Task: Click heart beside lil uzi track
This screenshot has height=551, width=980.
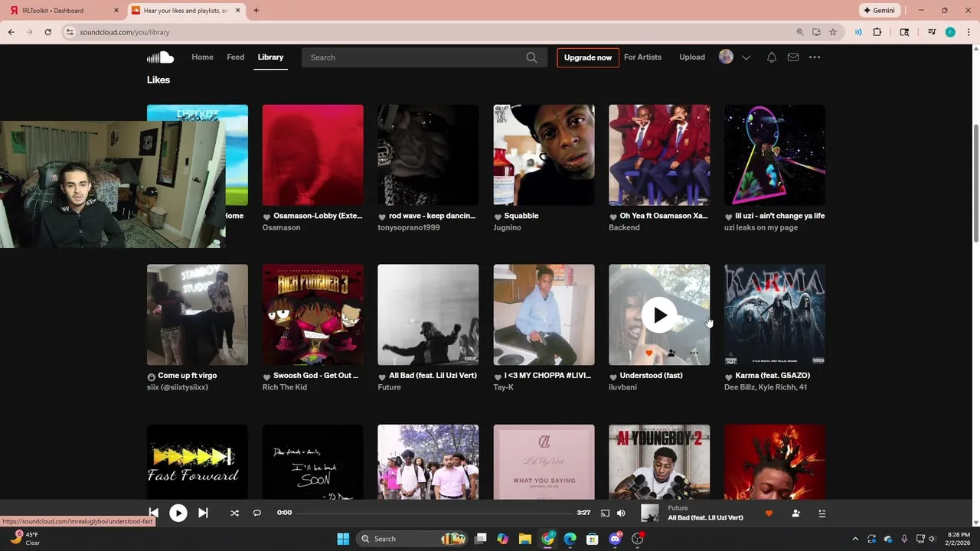Action: click(729, 217)
